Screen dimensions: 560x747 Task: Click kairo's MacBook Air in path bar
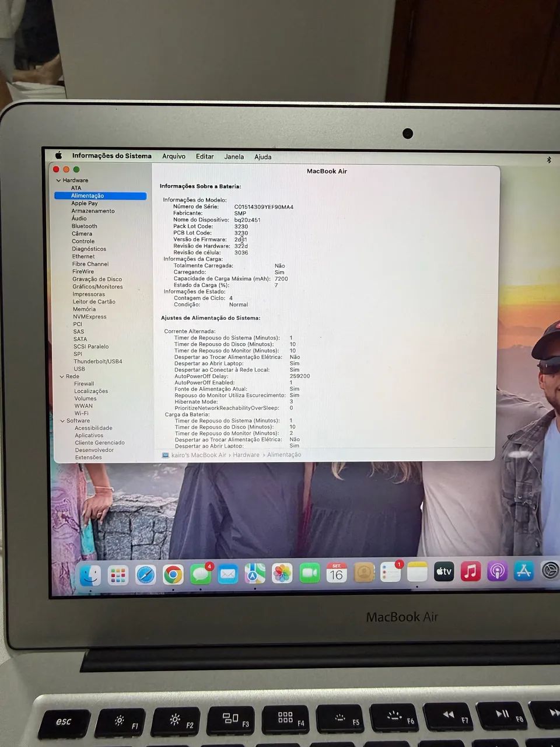(198, 455)
